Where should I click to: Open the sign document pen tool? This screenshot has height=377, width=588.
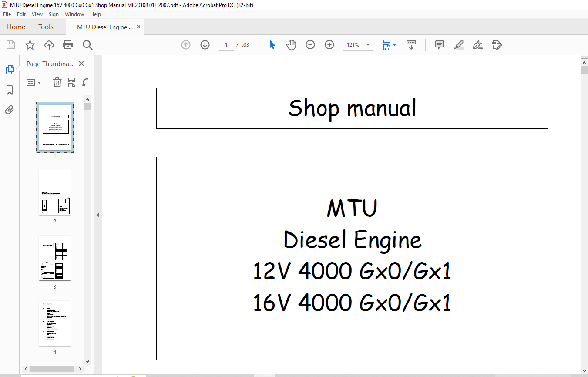click(478, 45)
